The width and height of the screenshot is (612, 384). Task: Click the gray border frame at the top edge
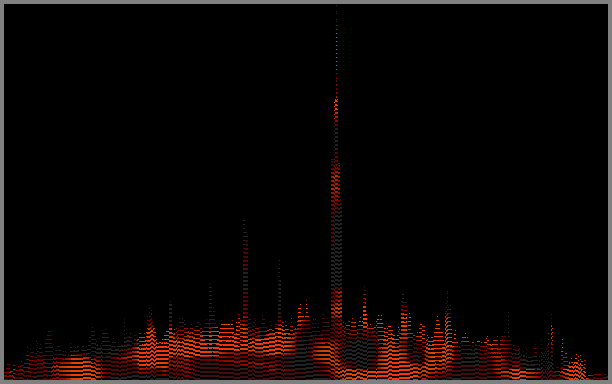tap(306, 2)
